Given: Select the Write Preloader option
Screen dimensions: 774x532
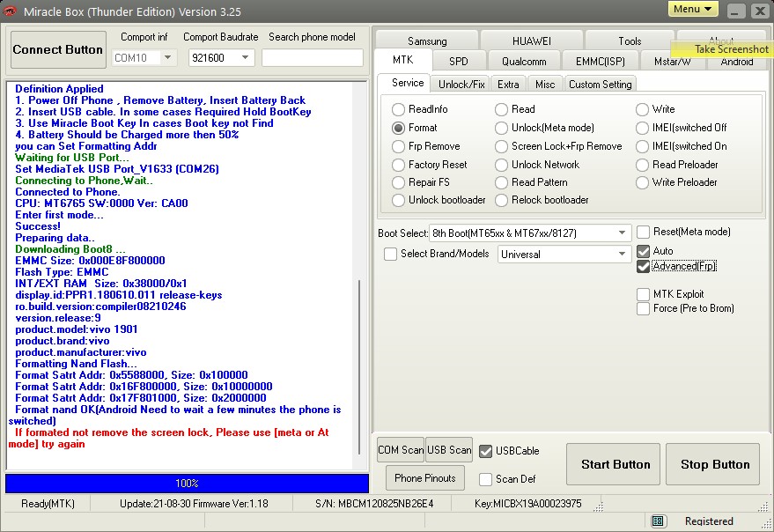Looking at the screenshot, I should (x=642, y=183).
